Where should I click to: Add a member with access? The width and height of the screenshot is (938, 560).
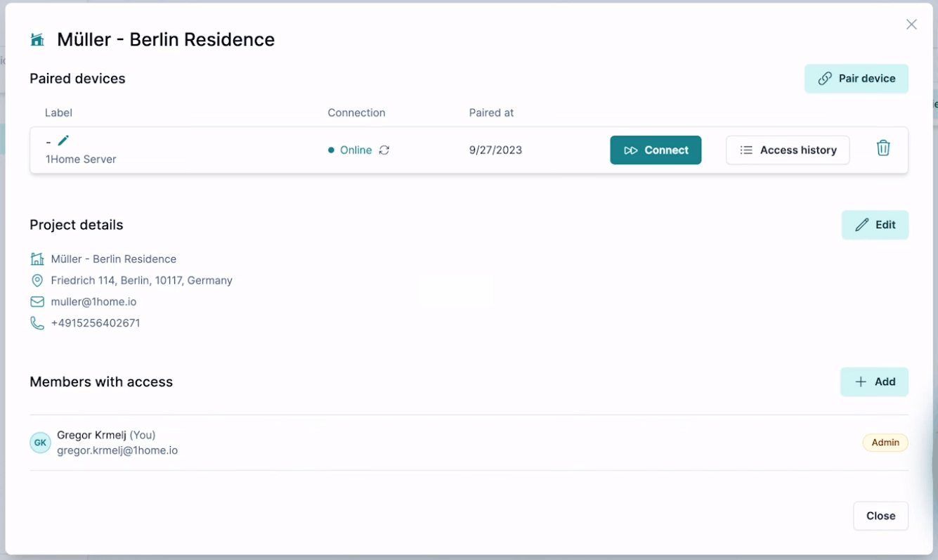pyautogui.click(x=874, y=382)
